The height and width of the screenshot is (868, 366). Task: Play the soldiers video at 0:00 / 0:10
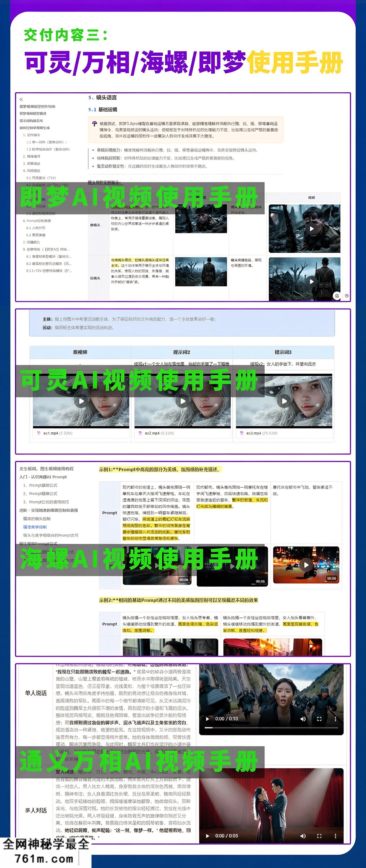(207, 719)
